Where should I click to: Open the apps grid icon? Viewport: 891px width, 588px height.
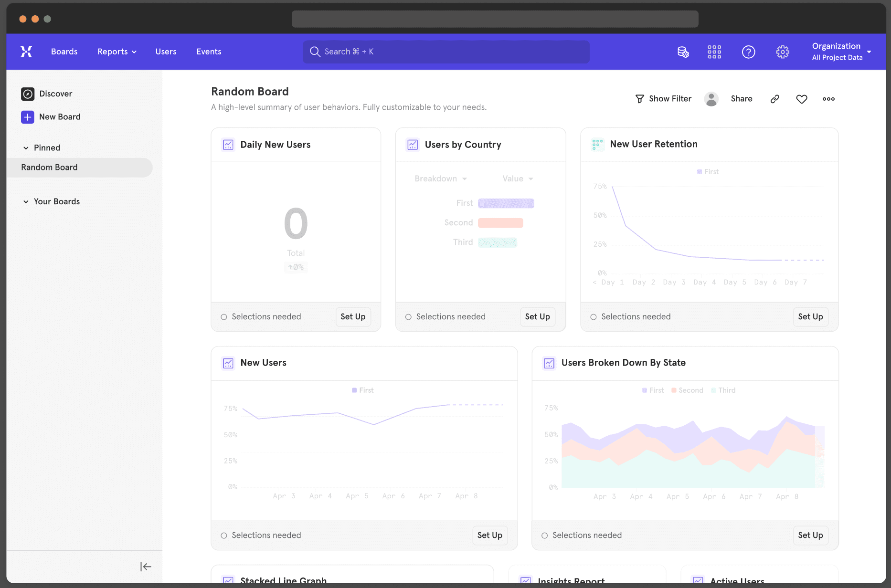(x=714, y=52)
